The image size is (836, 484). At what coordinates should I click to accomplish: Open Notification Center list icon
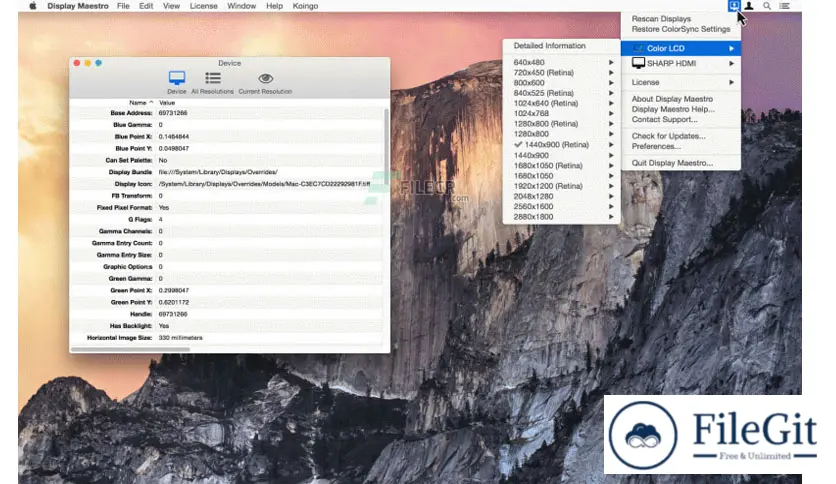coord(784,6)
